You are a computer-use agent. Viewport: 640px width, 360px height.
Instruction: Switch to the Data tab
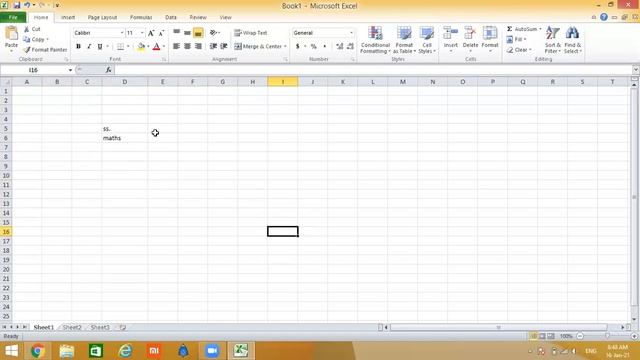[171, 18]
